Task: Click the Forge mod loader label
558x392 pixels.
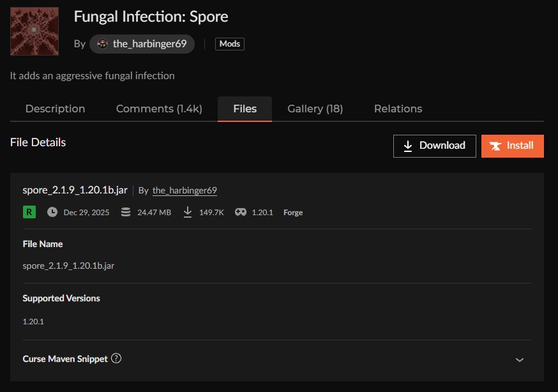Action: (x=293, y=213)
